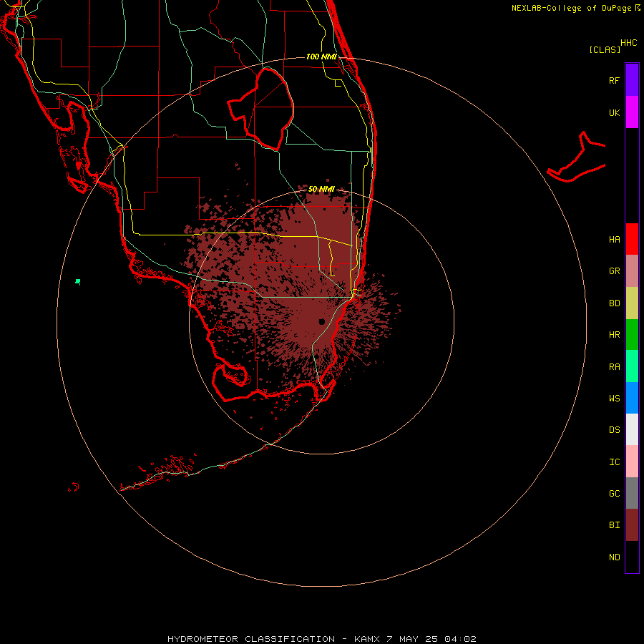The width and height of the screenshot is (644, 644).
Task: Click the HHC product label
Action: 628,43
